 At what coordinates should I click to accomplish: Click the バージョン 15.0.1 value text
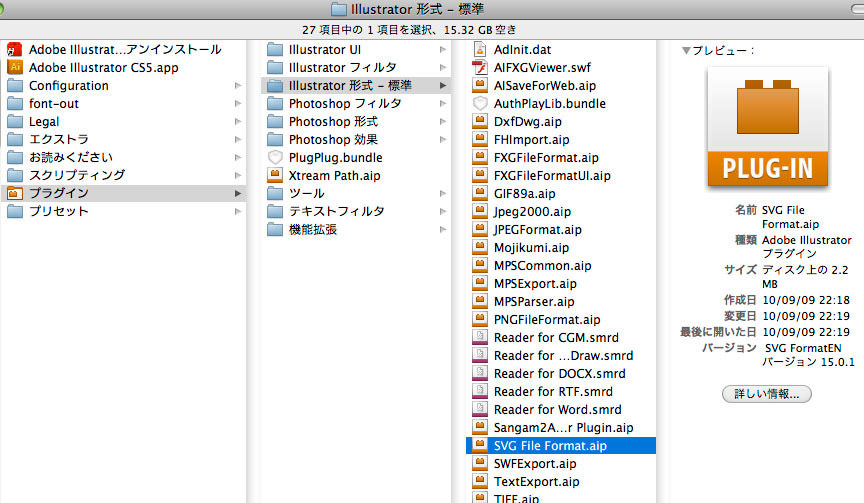[x=808, y=362]
